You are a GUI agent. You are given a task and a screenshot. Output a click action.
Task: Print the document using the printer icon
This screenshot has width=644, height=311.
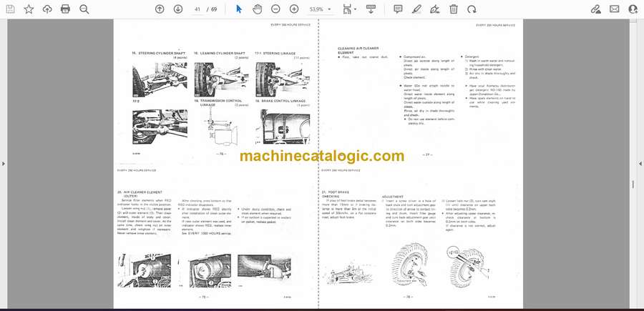(65, 9)
